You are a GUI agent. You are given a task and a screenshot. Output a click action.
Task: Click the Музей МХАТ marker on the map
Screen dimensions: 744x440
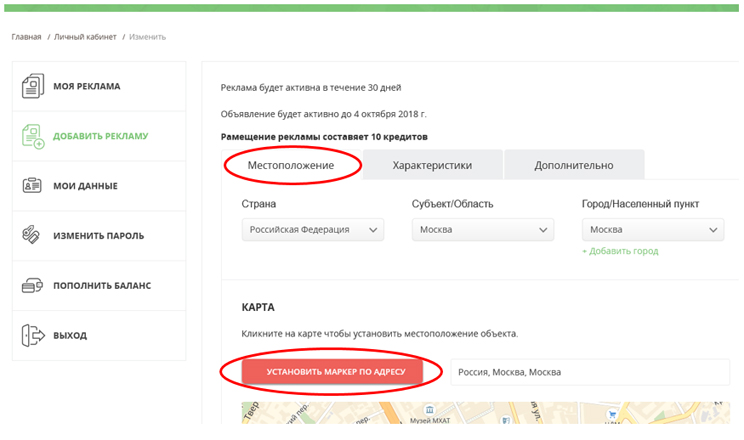427,411
